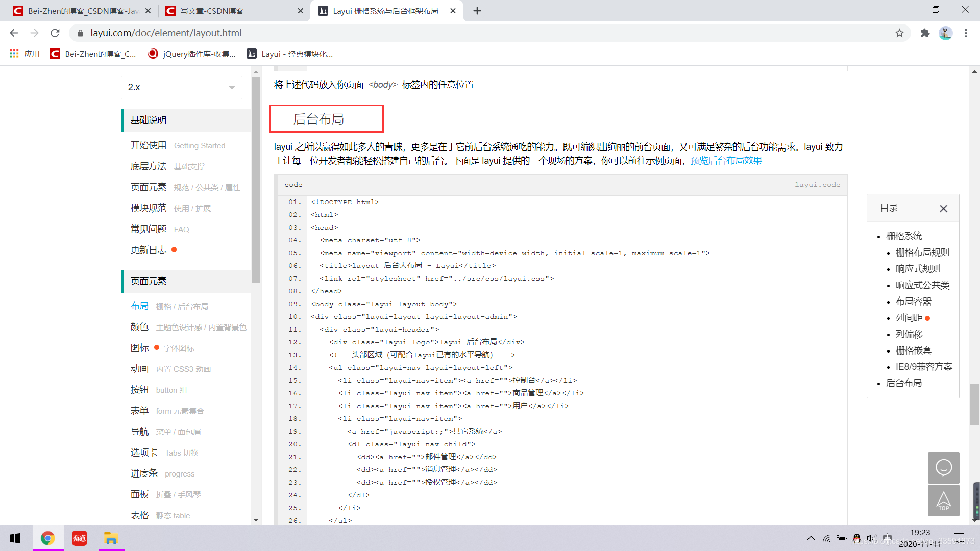The width and height of the screenshot is (980, 551).
Task: Select 布局 栅格/后台布局 in sidebar
Action: 169,306
